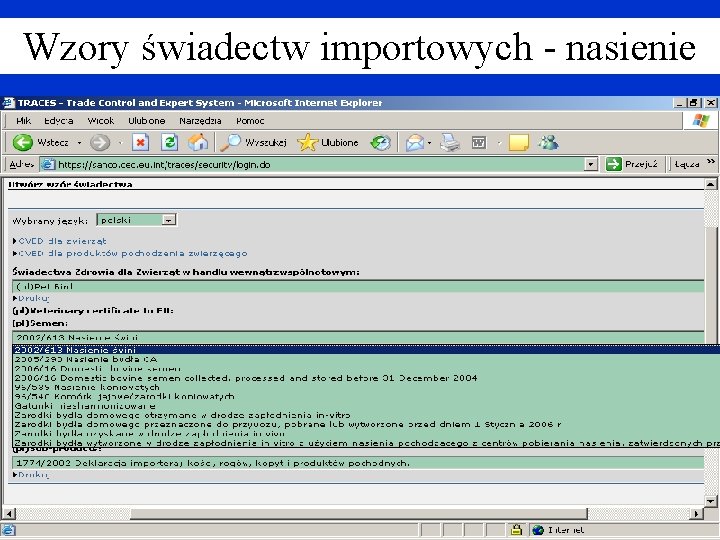Expand CVED dla zwierząt section

[60, 241]
